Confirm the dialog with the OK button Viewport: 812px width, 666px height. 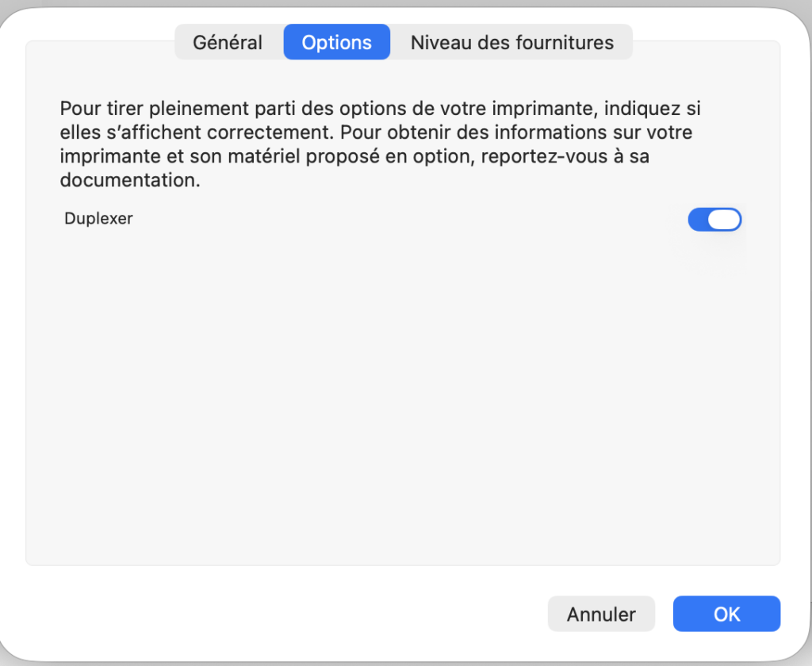[726, 614]
